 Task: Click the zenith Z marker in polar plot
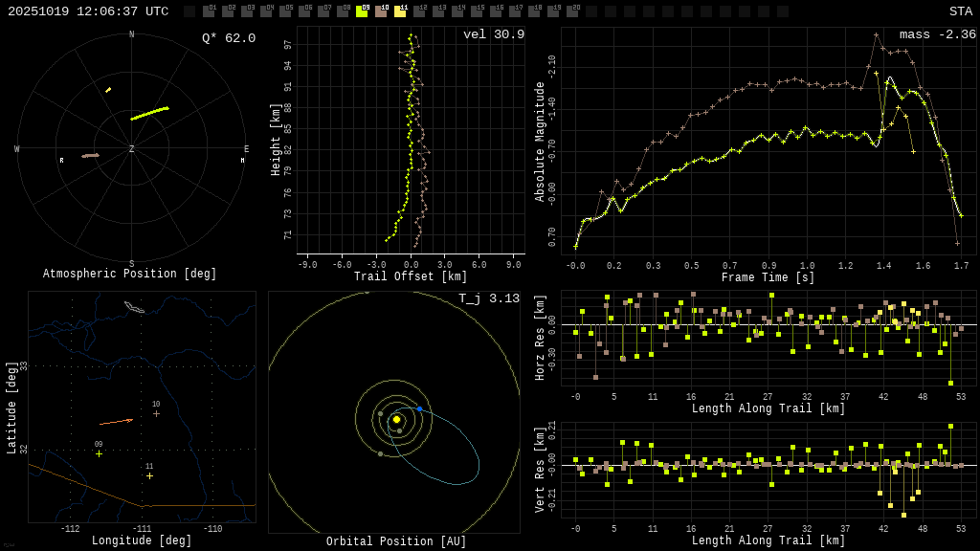pos(132,149)
